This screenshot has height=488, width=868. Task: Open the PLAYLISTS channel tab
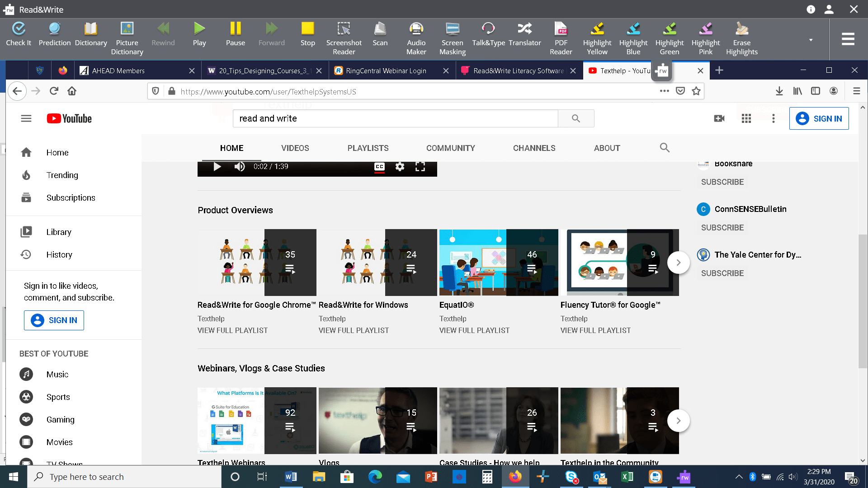pyautogui.click(x=368, y=148)
